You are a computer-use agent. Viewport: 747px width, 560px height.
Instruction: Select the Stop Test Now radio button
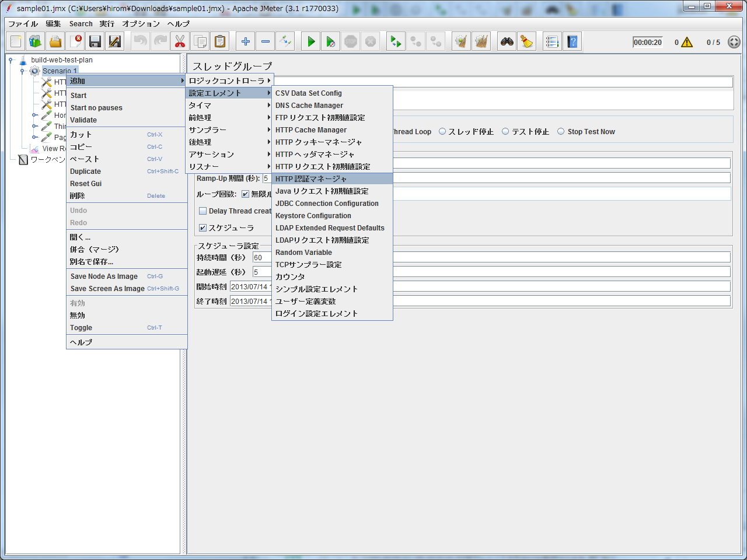(x=561, y=132)
